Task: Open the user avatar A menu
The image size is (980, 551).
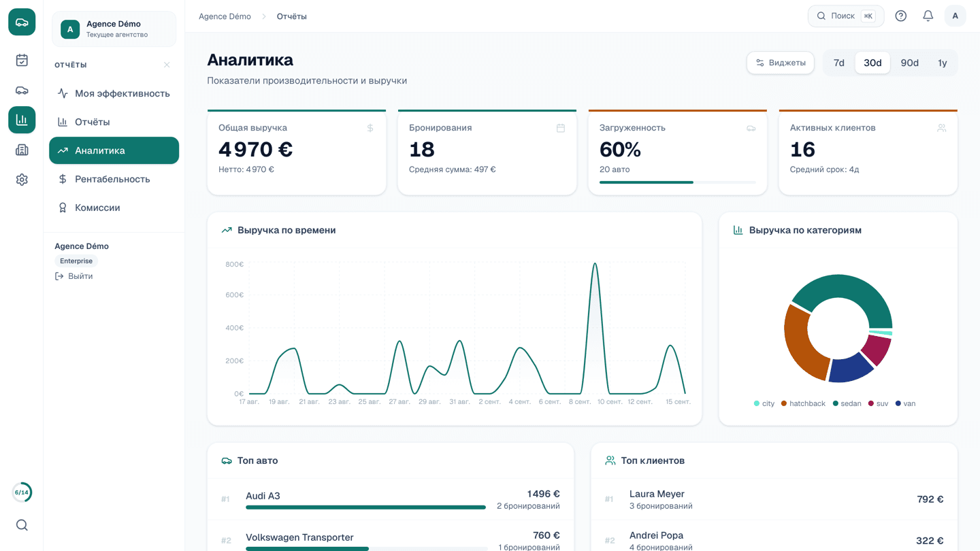Action: tap(955, 16)
